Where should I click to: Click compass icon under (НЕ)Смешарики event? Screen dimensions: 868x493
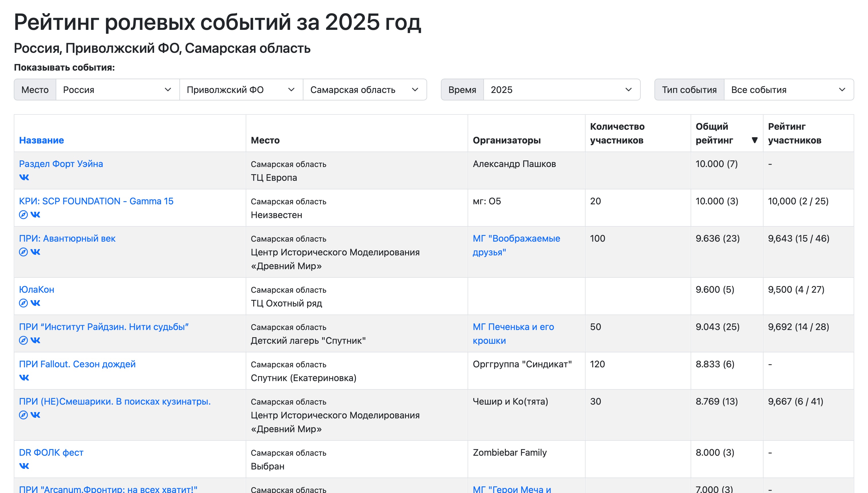click(23, 415)
